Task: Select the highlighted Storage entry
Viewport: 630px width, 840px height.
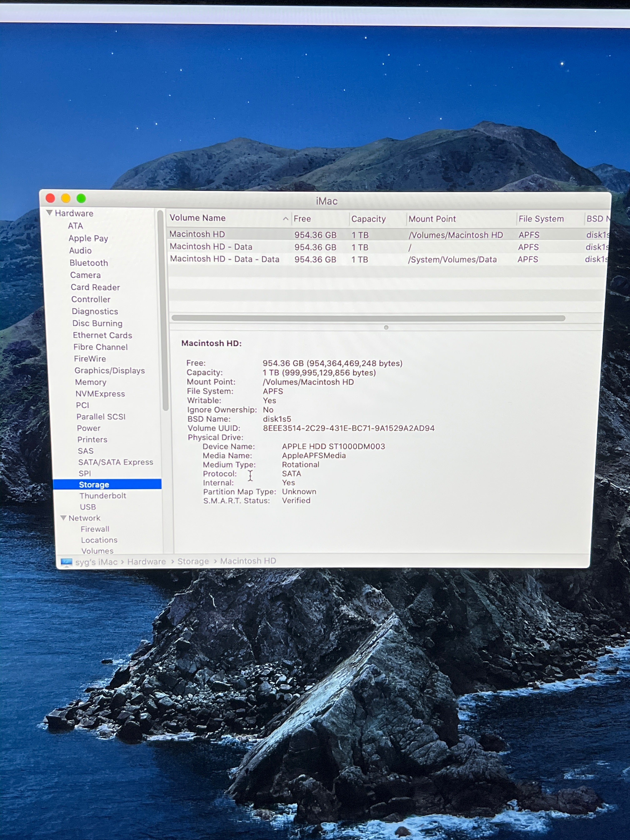Action: point(107,484)
